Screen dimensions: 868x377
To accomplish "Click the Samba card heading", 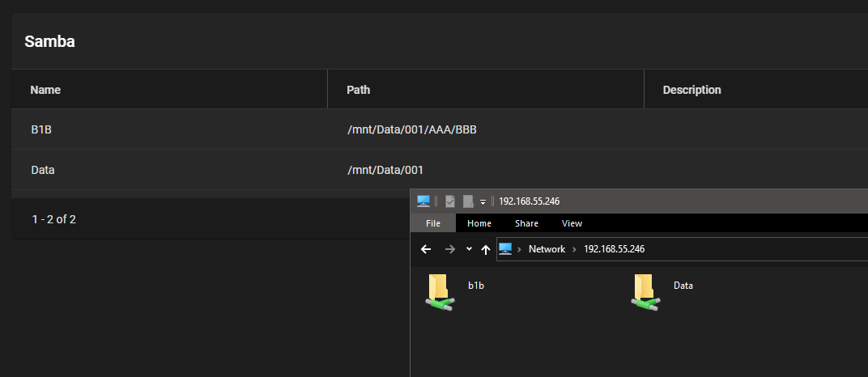I will [50, 41].
